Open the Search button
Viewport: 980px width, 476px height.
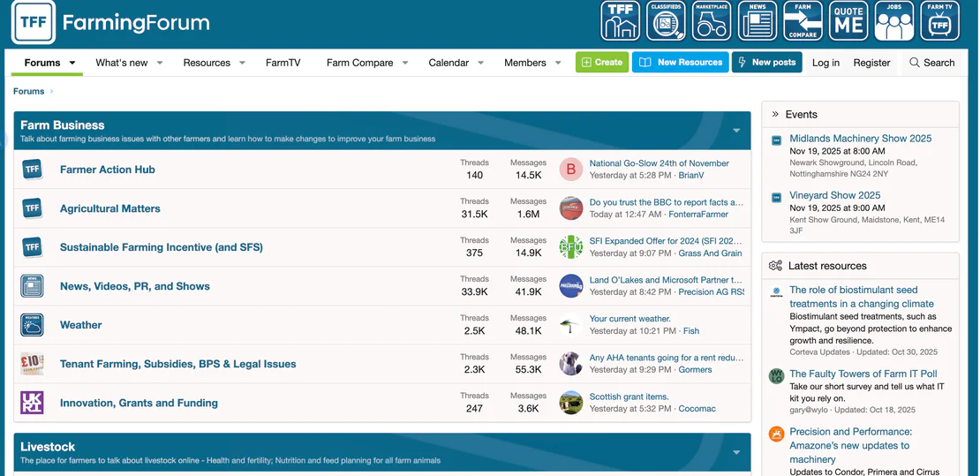931,63
